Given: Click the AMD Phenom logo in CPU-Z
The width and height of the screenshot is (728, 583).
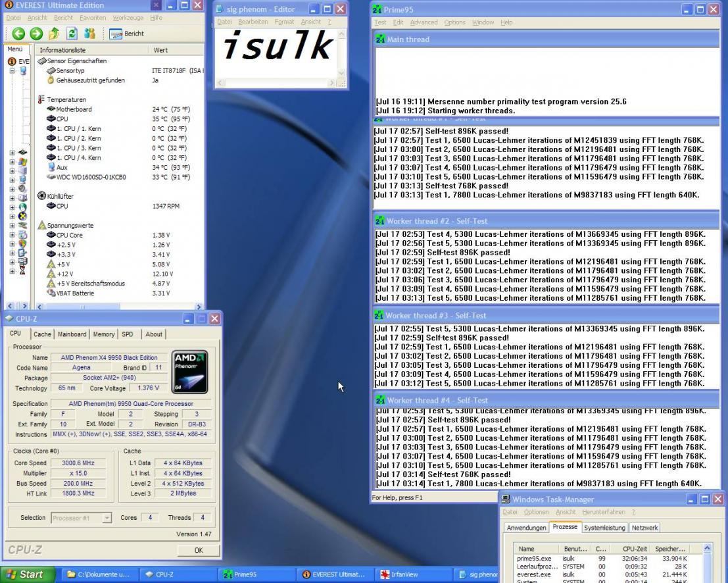Looking at the screenshot, I should click(x=189, y=372).
